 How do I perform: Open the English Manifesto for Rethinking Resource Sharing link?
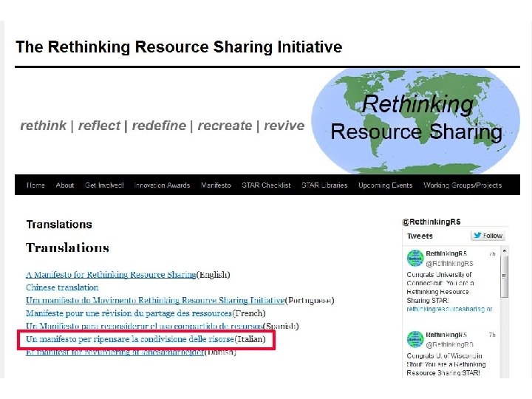coord(111,274)
